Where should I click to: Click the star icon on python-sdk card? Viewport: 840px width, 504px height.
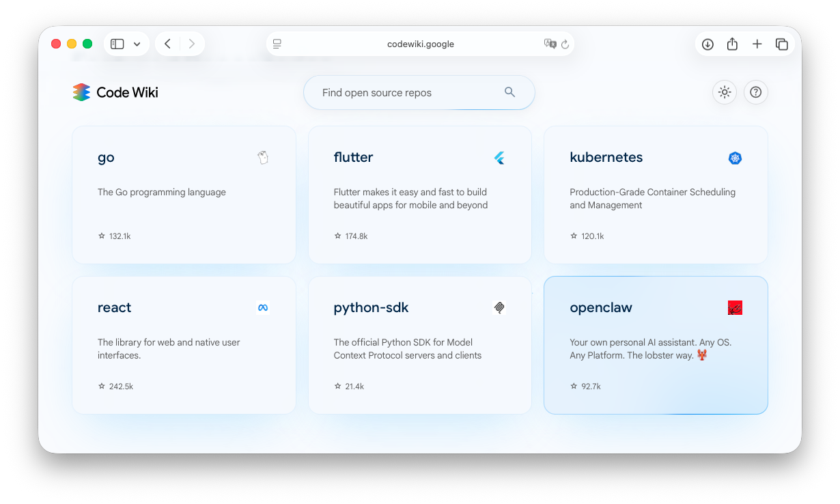tap(338, 386)
